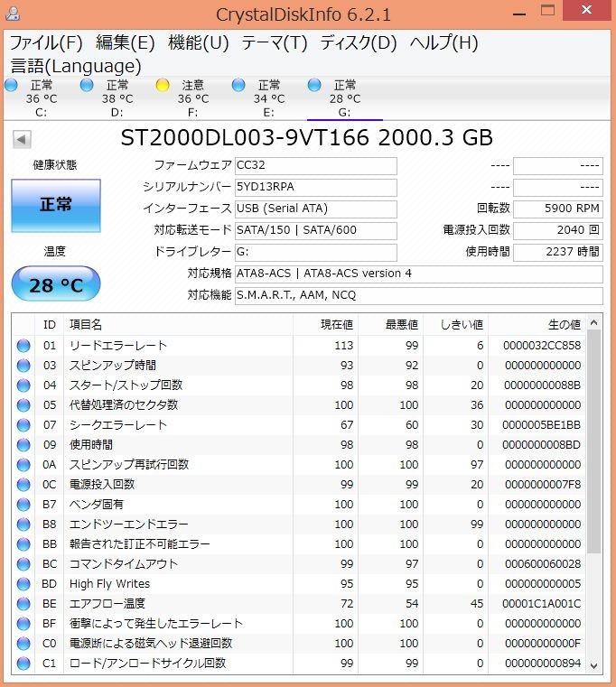616x687 pixels.
Task: Click raw value 0000032CC858
Action: click(x=542, y=346)
